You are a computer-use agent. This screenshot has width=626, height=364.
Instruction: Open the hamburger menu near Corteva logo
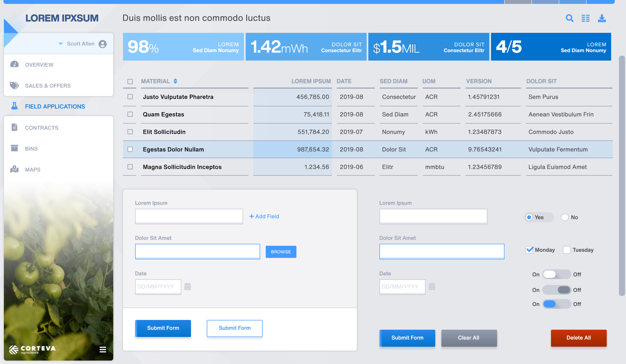[x=103, y=349]
